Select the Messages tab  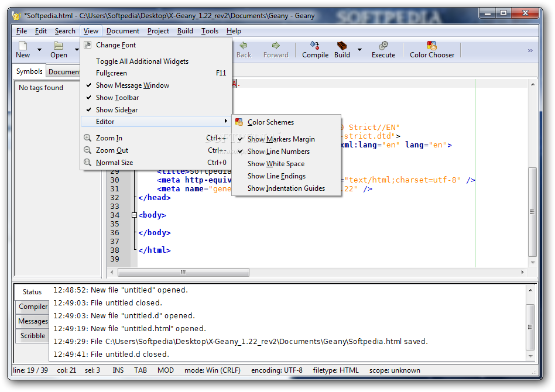point(33,321)
